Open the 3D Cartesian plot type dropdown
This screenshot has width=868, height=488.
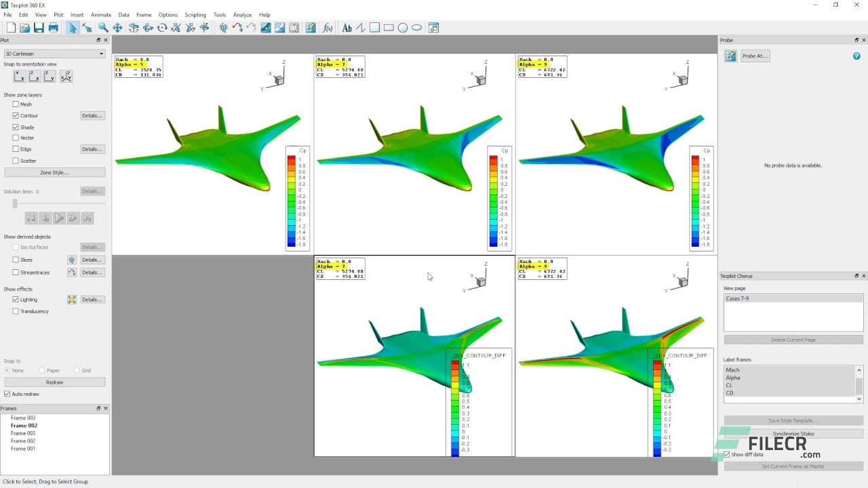[x=54, y=53]
